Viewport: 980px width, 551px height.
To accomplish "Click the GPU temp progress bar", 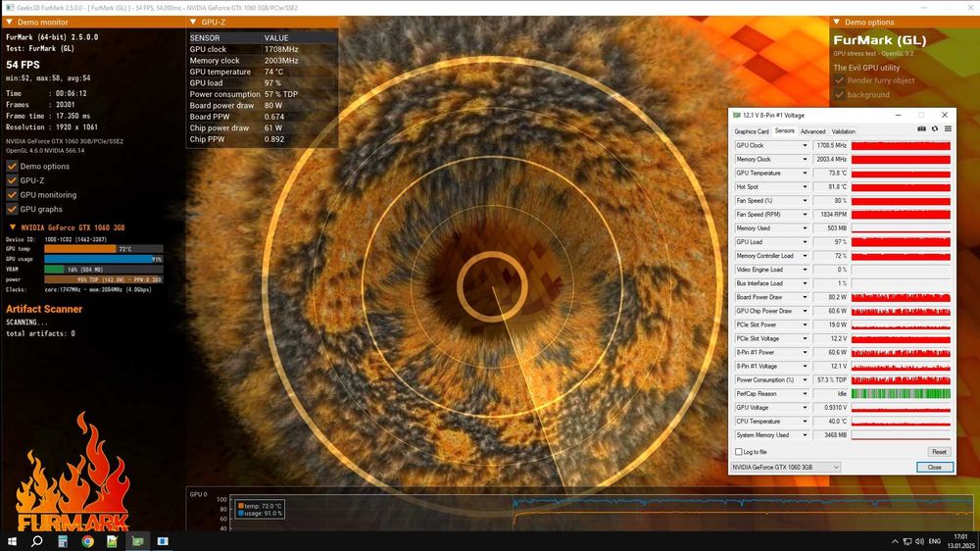I will (103, 249).
